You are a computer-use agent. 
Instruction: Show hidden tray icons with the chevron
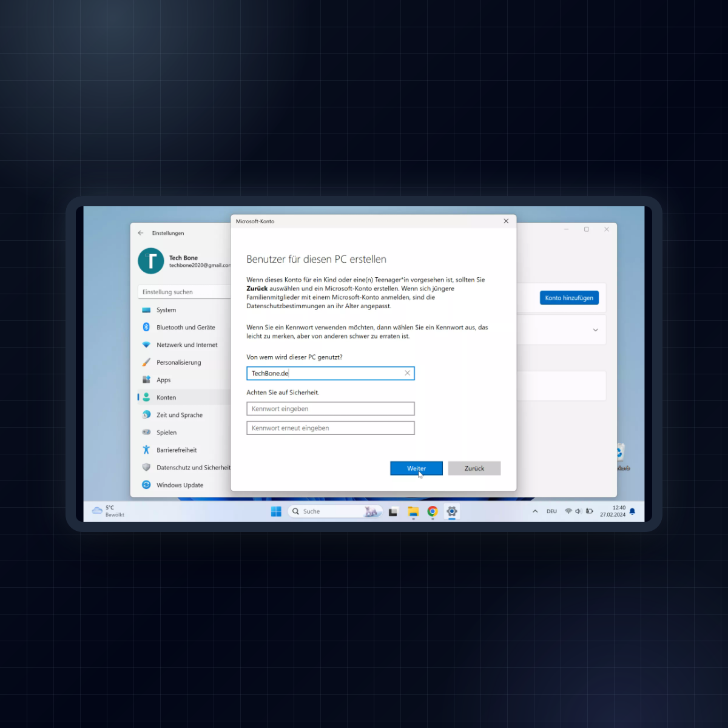click(535, 511)
